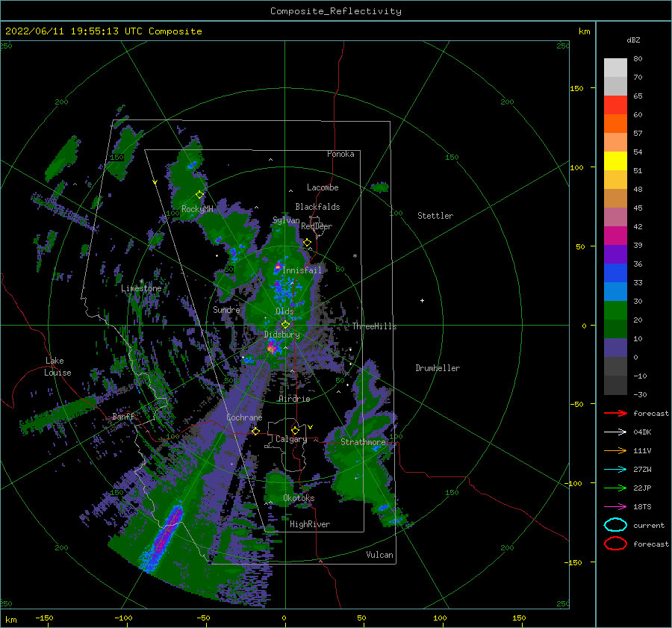Click the orange 111V arrow icon
672x628 pixels.
(x=615, y=450)
